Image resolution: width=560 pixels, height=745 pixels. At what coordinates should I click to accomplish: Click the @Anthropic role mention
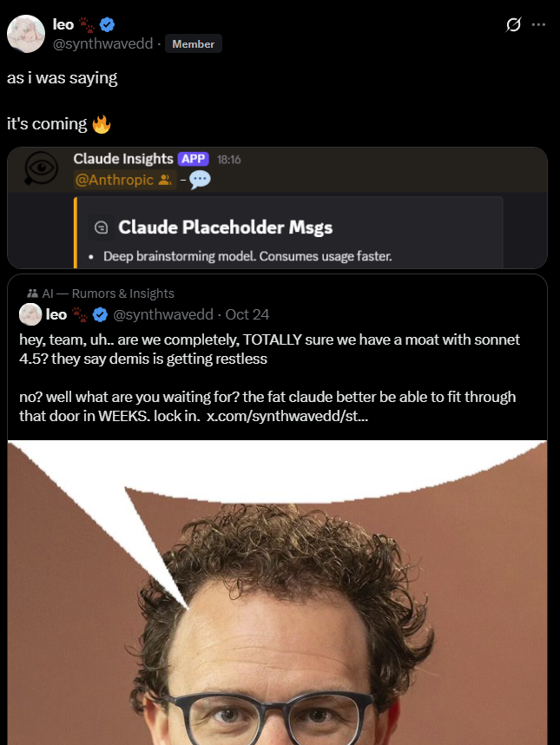124,180
